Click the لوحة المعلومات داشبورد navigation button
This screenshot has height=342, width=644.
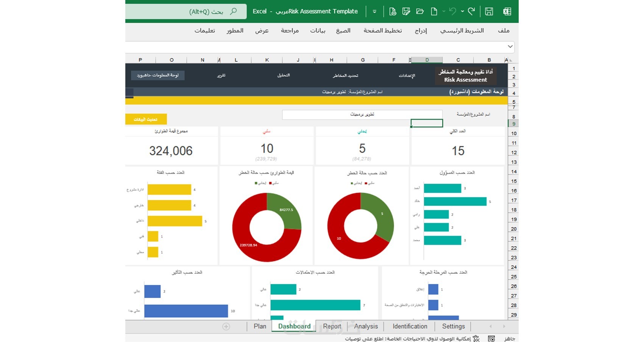(x=158, y=75)
